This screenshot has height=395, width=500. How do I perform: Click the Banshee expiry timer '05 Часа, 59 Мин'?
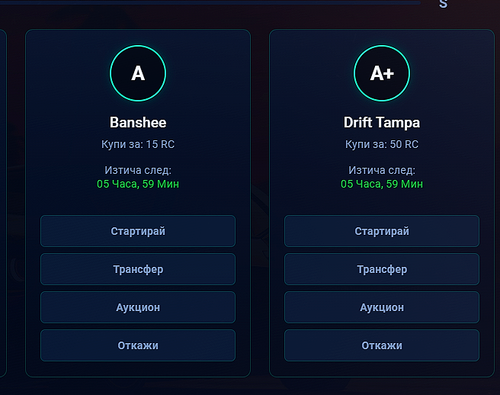[x=138, y=184]
